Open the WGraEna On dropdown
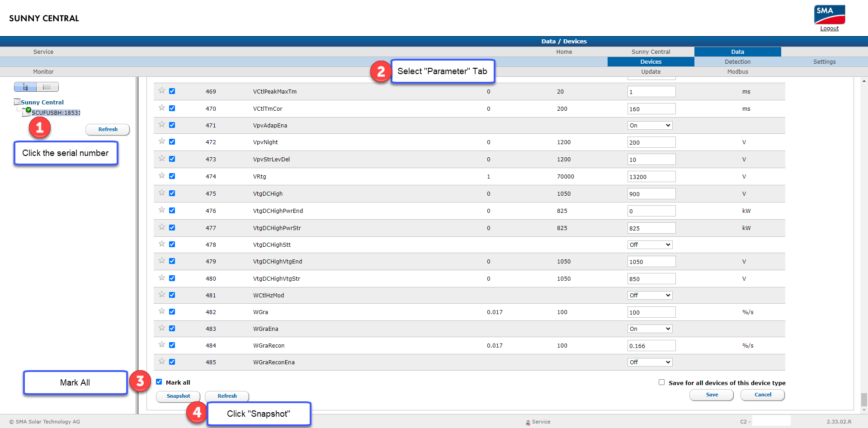The image size is (868, 428). coord(650,329)
